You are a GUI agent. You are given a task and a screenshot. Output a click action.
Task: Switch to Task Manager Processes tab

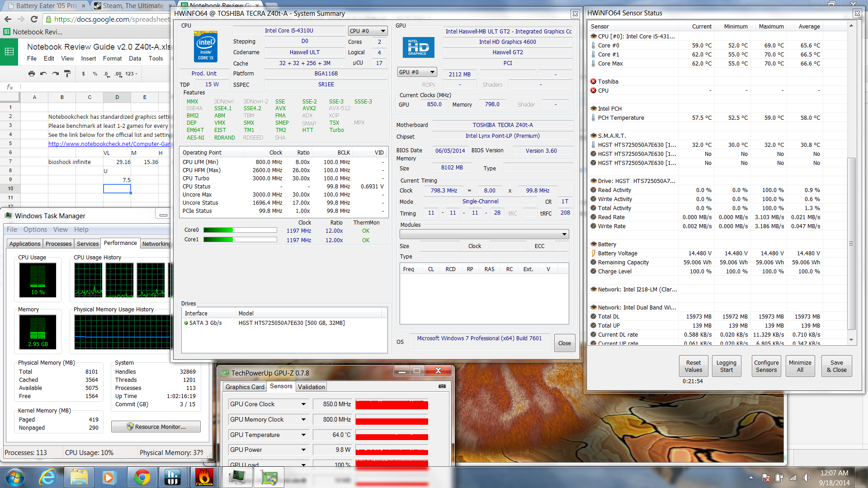click(58, 244)
